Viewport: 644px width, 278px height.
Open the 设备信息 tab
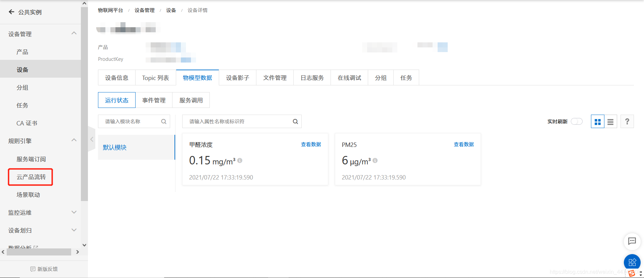(x=117, y=78)
